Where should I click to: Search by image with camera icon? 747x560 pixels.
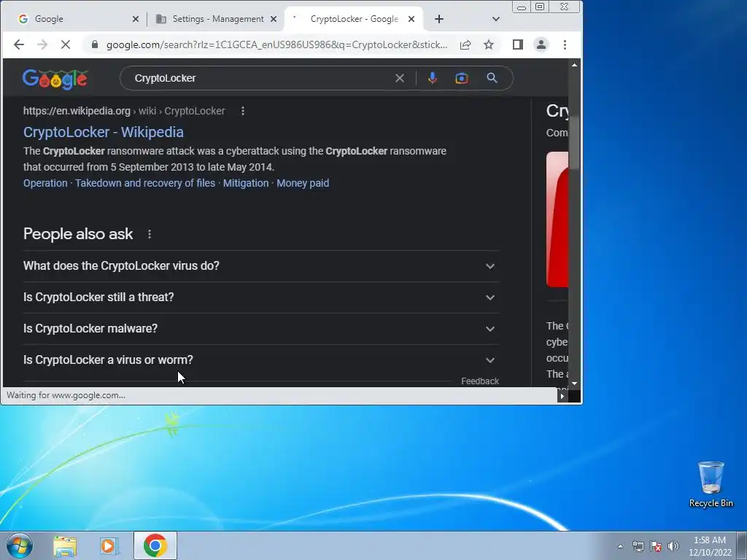click(461, 78)
